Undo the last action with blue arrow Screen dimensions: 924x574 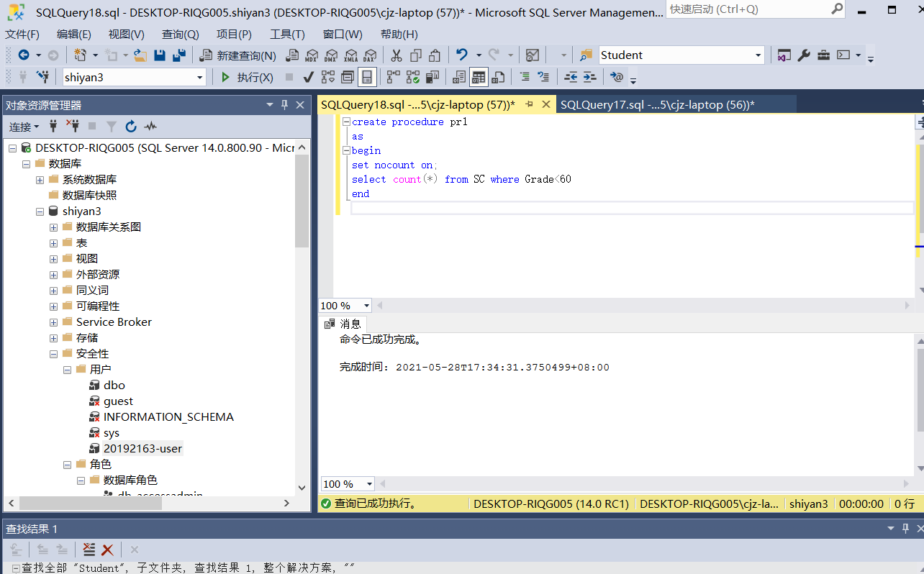pos(462,55)
